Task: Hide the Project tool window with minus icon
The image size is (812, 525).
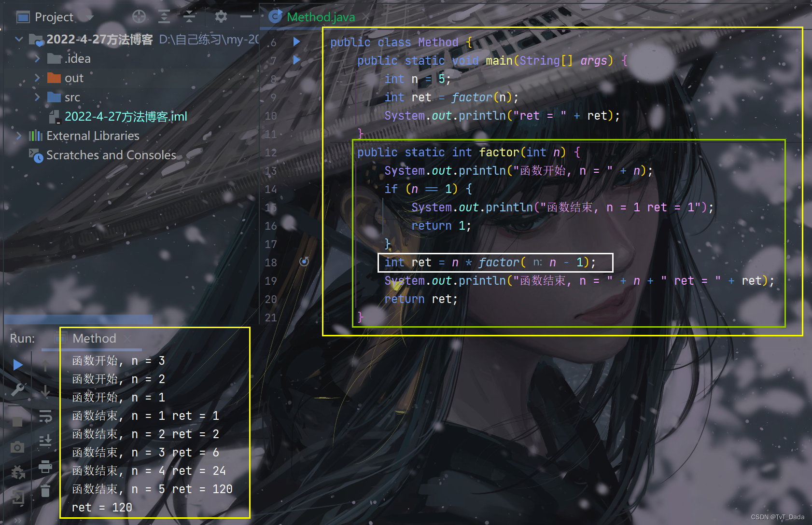Action: (246, 17)
